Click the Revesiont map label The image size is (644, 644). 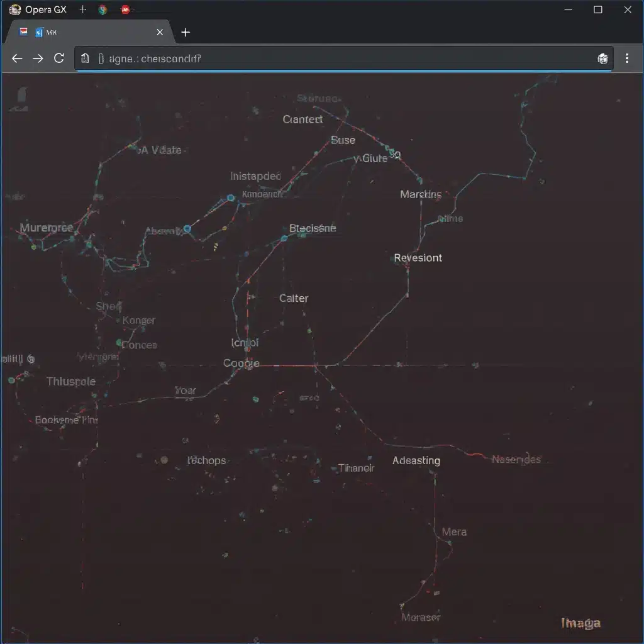418,258
